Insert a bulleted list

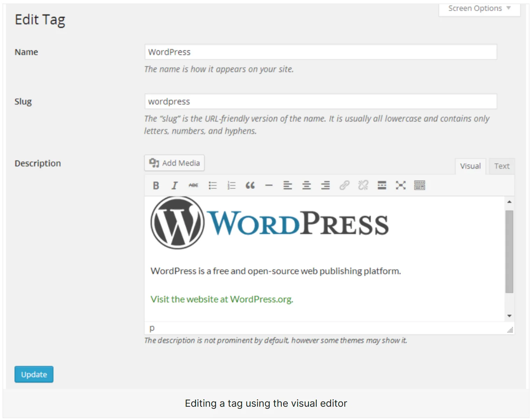click(x=213, y=185)
